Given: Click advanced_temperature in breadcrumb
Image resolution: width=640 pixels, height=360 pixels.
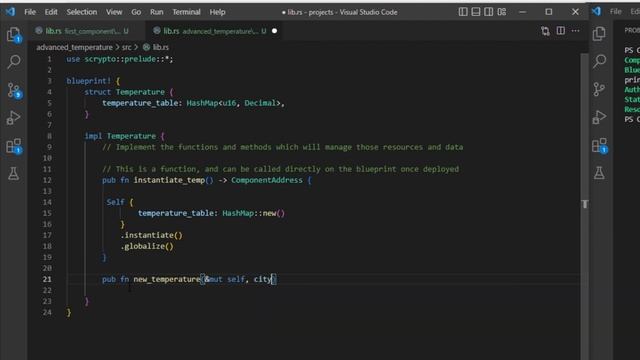Looking at the screenshot, I should click(74, 47).
